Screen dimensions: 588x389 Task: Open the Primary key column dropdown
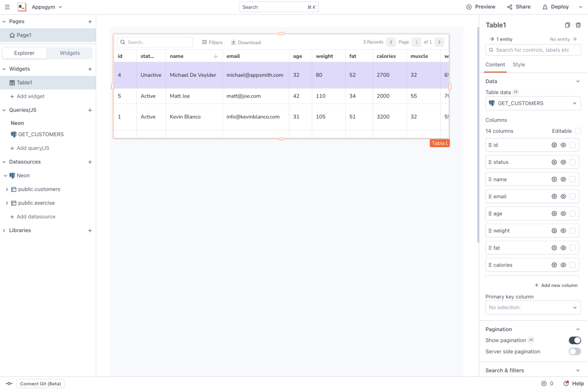click(532, 307)
